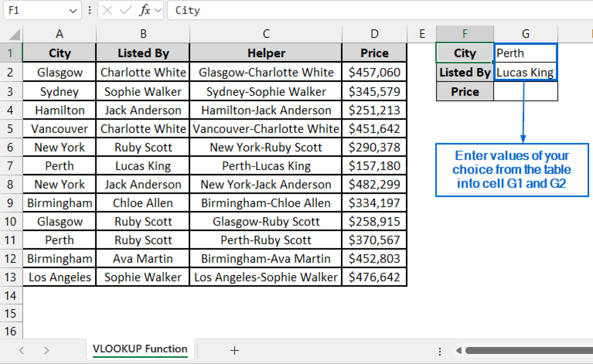
Task: Select column D header
Action: point(374,34)
